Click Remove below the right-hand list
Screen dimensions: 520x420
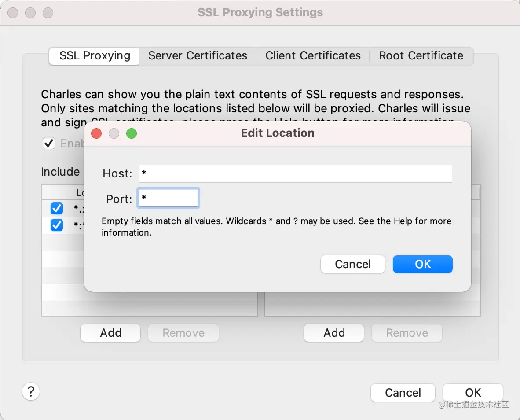407,333
